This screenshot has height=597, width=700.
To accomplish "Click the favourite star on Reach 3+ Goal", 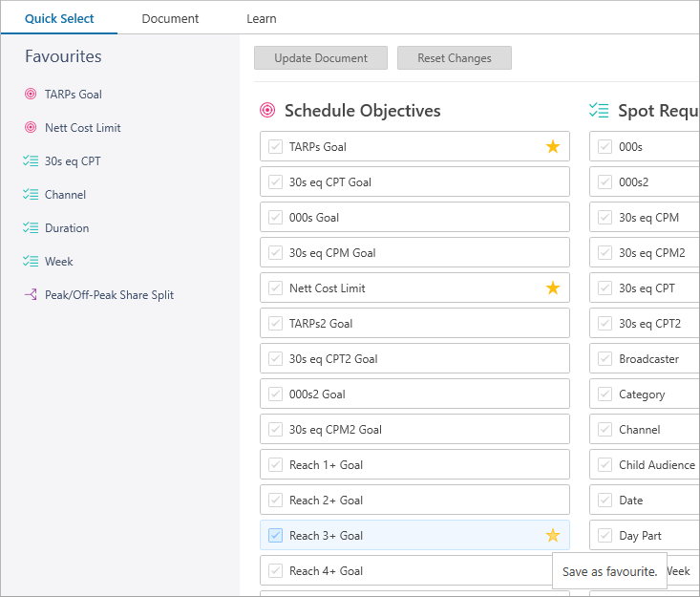I will click(553, 535).
